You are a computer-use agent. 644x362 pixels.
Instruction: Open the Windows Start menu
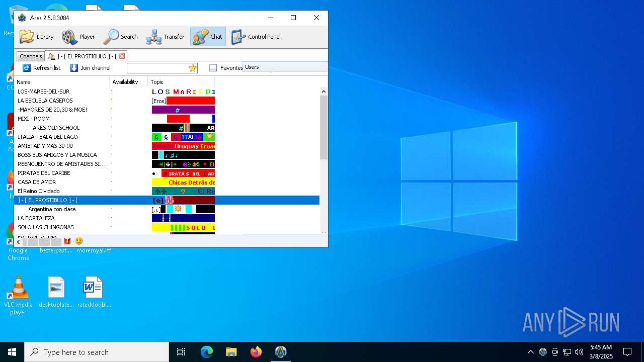(x=12, y=352)
